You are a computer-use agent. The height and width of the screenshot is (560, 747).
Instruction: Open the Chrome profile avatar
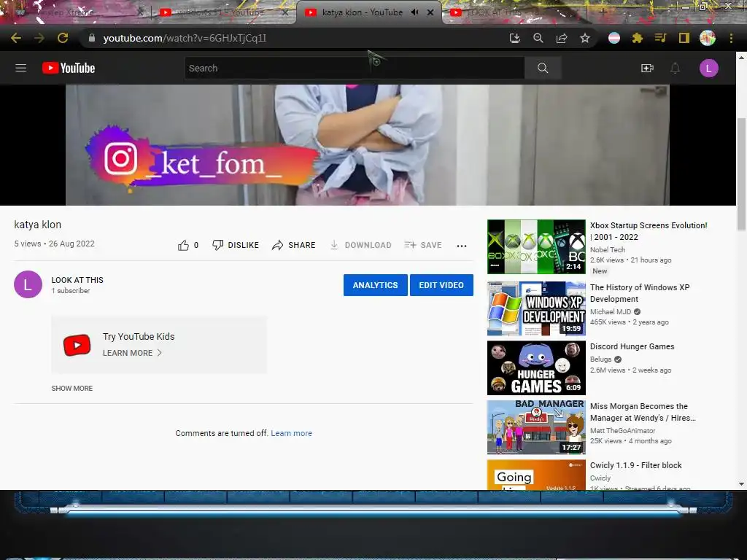tap(708, 38)
